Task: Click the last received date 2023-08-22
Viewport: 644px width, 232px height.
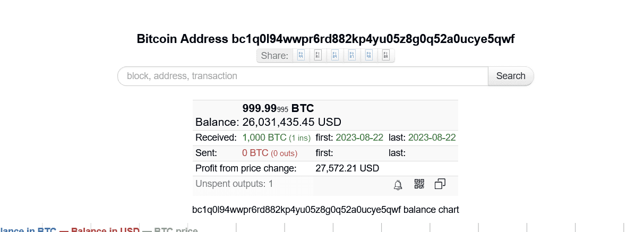Action: [432, 138]
